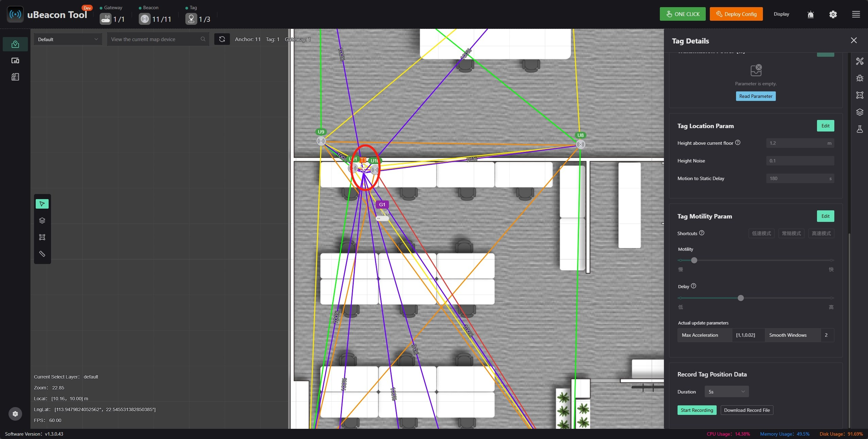Click the Start Recording button
Image resolution: width=868 pixels, height=439 pixels.
[697, 410]
